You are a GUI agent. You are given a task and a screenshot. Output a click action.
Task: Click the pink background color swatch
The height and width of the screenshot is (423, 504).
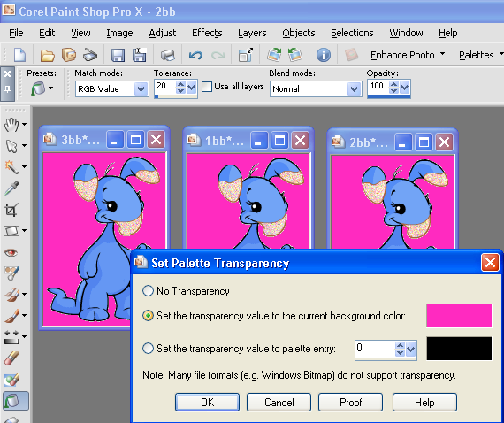(459, 316)
